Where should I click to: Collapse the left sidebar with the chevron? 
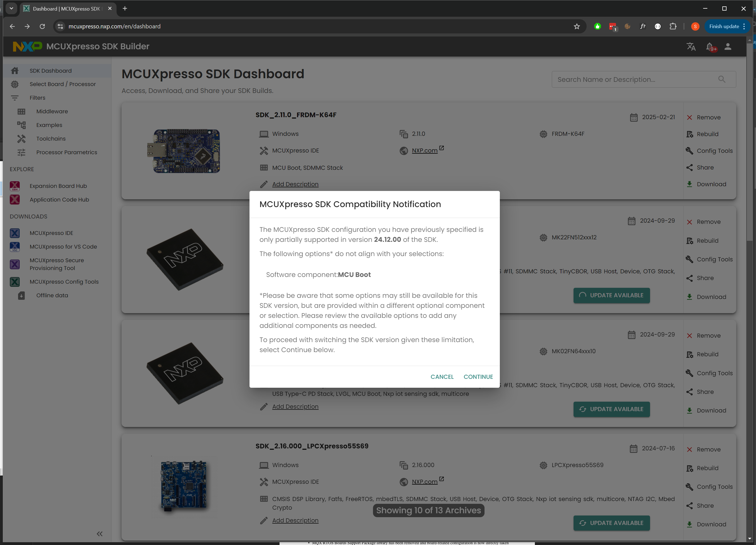[99, 534]
